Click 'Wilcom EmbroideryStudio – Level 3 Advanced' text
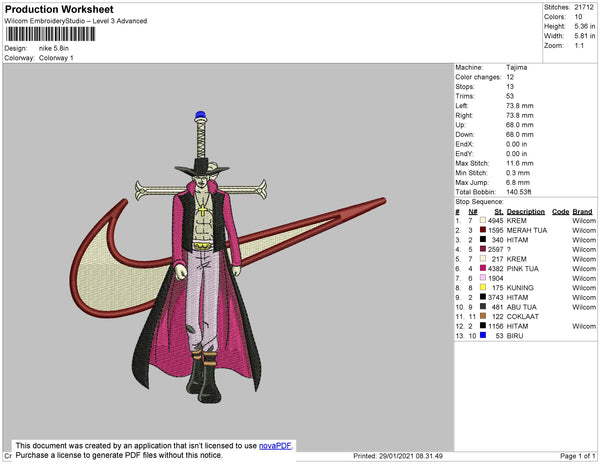Screen dimensions: 600x464 (76, 21)
